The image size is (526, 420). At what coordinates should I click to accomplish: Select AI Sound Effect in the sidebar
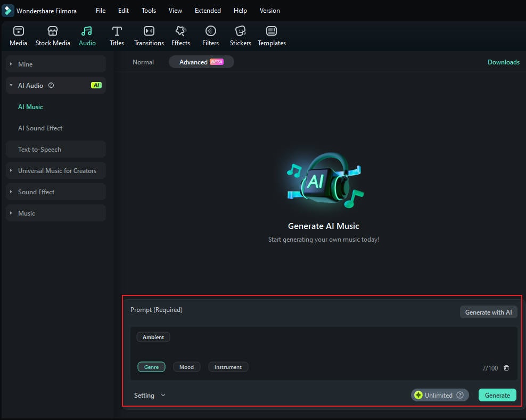(x=40, y=128)
